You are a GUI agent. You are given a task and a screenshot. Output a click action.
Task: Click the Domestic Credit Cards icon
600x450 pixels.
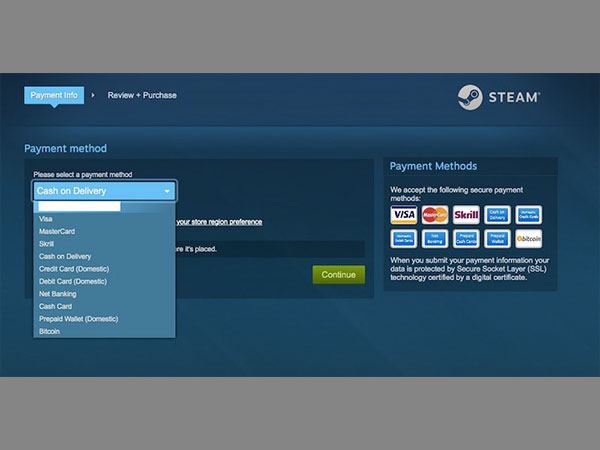pos(528,215)
